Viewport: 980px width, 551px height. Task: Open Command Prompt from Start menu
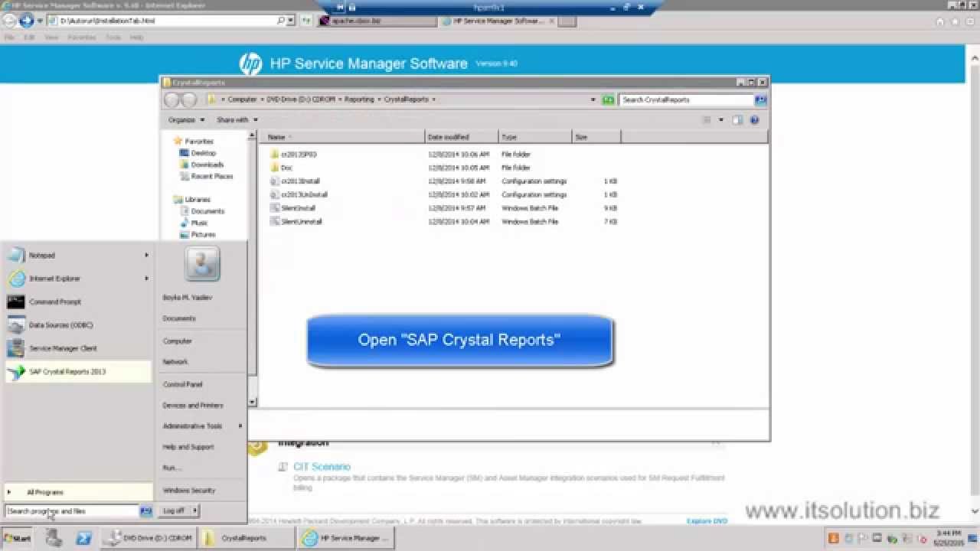(x=78, y=302)
